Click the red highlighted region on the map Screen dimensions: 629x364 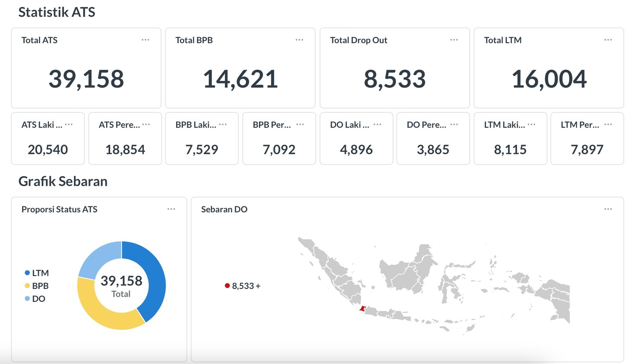click(362, 309)
